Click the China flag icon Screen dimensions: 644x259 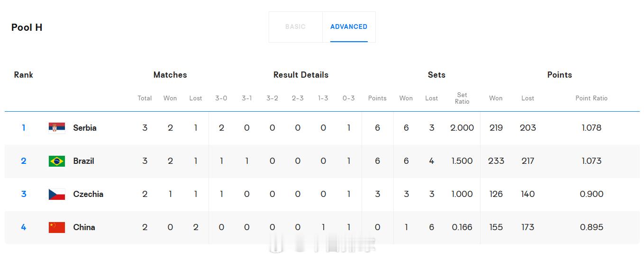[x=57, y=227]
